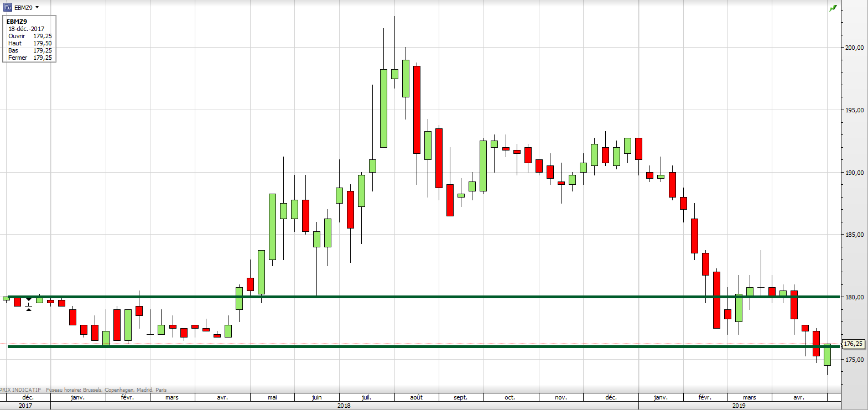
Task: Select the EBMZ9 price data info box
Action: pyautogui.click(x=29, y=39)
